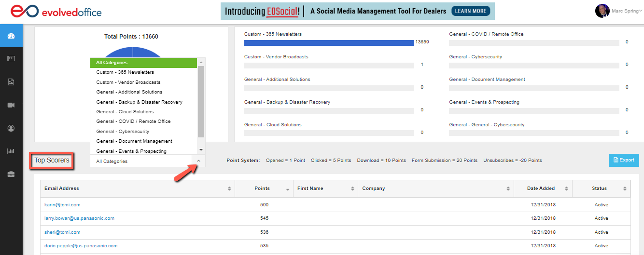Click General - Cybersecurity progress bar

[x=534, y=66]
